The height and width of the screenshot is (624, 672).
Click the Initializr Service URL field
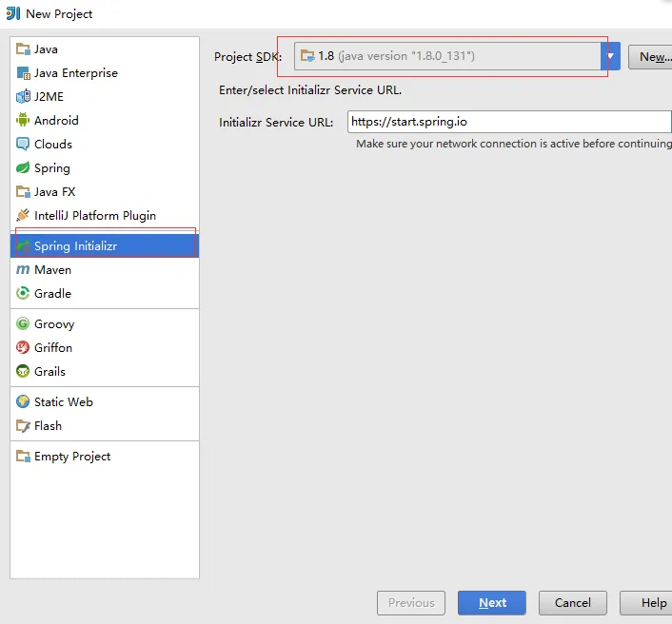click(509, 122)
